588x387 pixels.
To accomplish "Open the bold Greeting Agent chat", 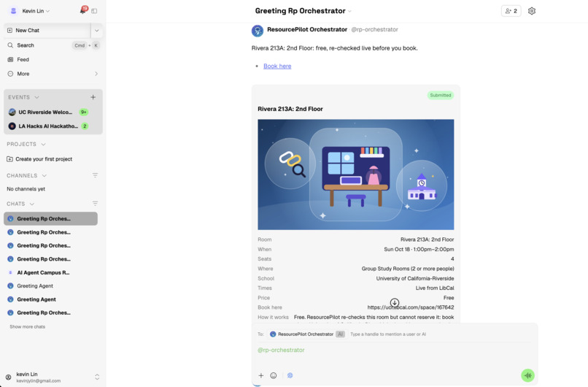I will pyautogui.click(x=50, y=299).
